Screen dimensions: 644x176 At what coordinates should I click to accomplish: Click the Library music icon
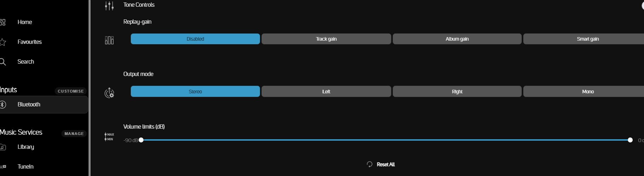(3, 147)
